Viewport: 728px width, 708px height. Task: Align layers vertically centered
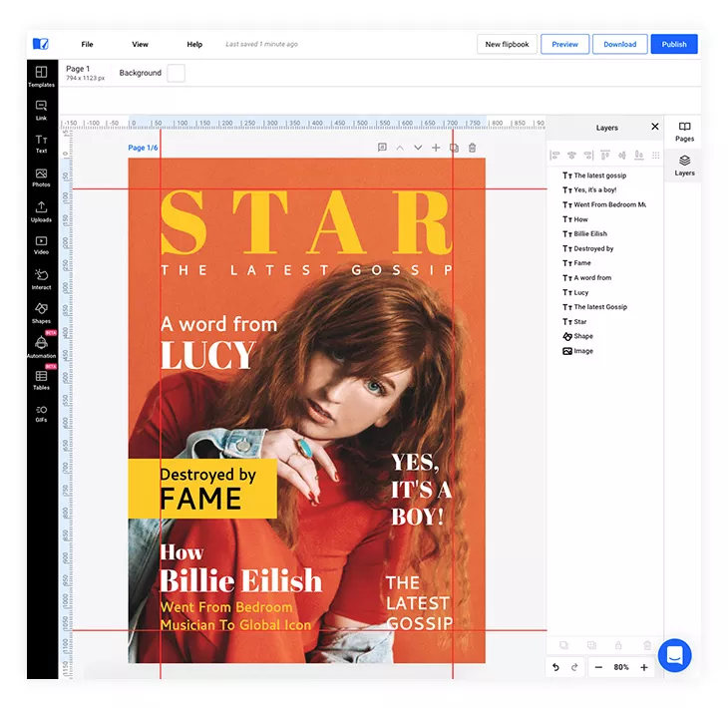coord(622,156)
